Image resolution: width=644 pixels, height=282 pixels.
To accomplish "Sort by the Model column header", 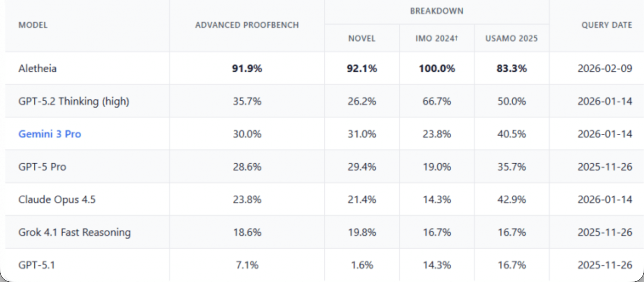I will click(x=33, y=25).
